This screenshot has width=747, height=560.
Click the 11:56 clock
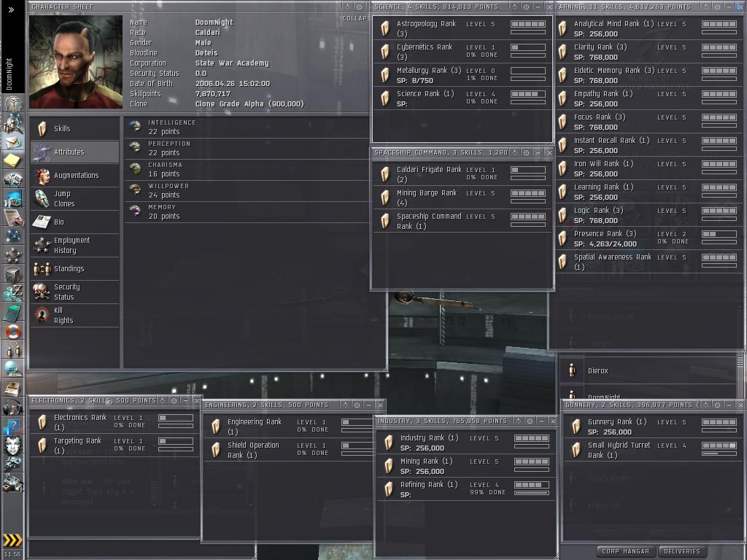pos(12,554)
